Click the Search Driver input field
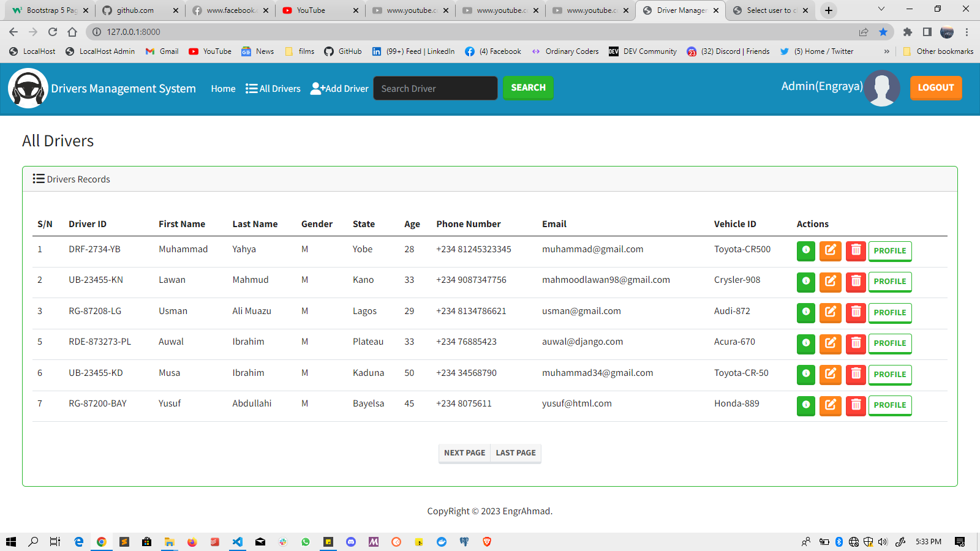This screenshot has height=551, width=980. click(435, 88)
